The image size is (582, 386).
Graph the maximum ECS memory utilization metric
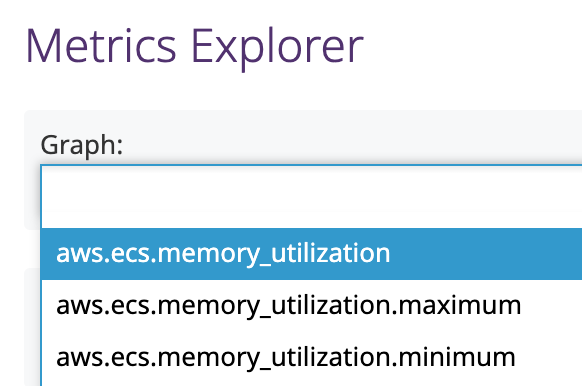tap(312, 305)
